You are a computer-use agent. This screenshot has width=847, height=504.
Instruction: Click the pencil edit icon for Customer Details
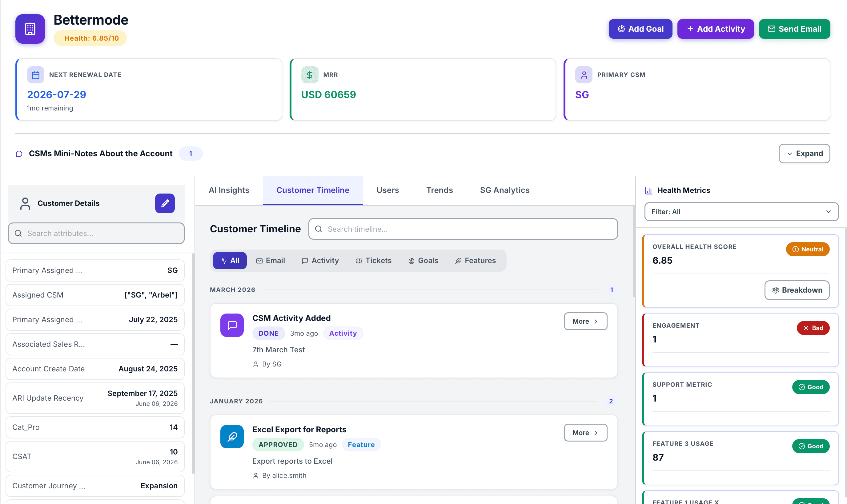click(x=165, y=203)
